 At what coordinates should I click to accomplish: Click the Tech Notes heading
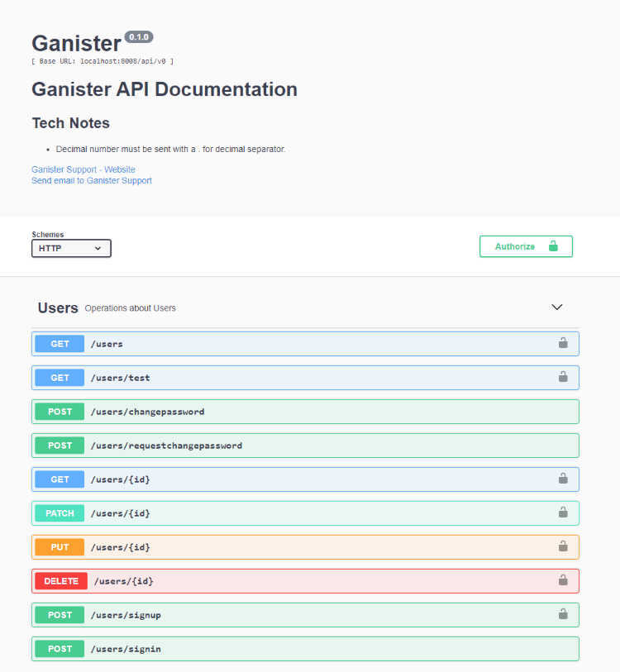click(x=71, y=123)
